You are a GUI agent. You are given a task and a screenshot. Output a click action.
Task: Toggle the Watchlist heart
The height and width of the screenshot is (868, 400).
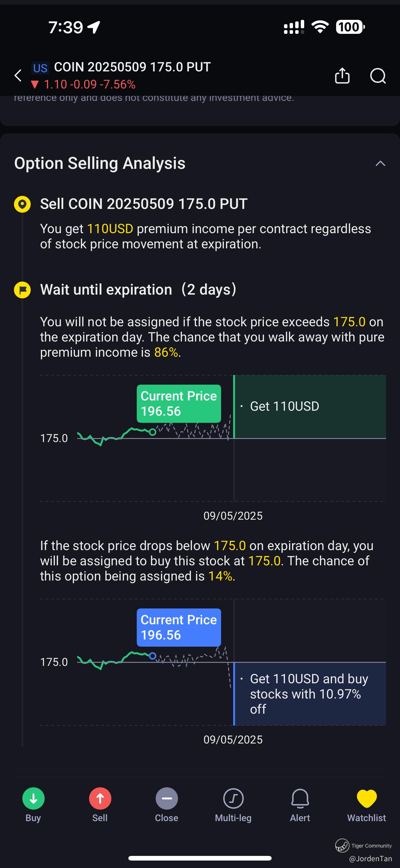click(x=367, y=798)
